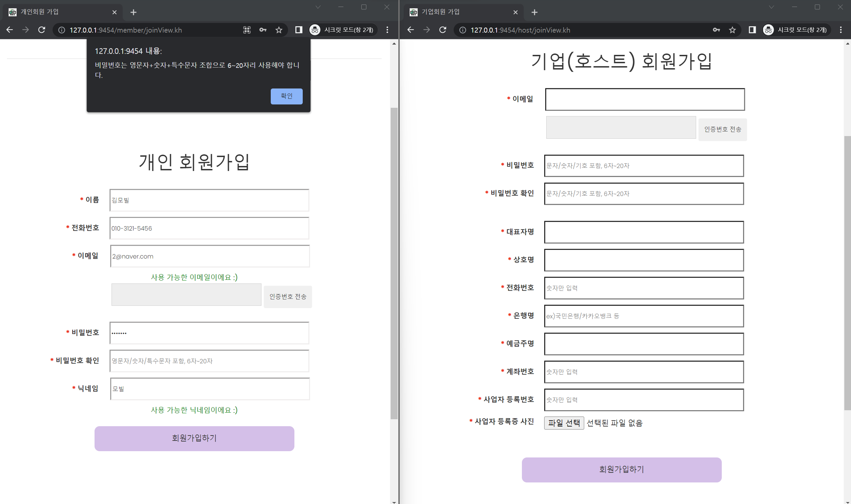Click 파일 선택 to upload business license
Image resolution: width=851 pixels, height=504 pixels.
(x=564, y=423)
